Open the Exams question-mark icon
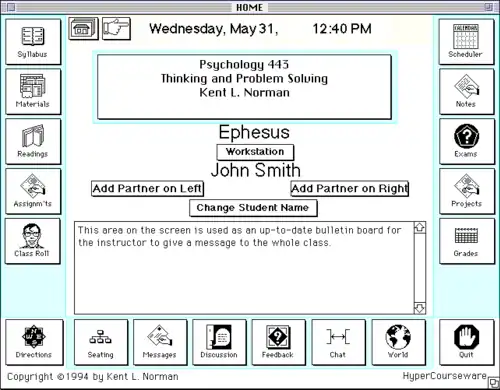Screen dimensions: 500x390 (x=467, y=141)
